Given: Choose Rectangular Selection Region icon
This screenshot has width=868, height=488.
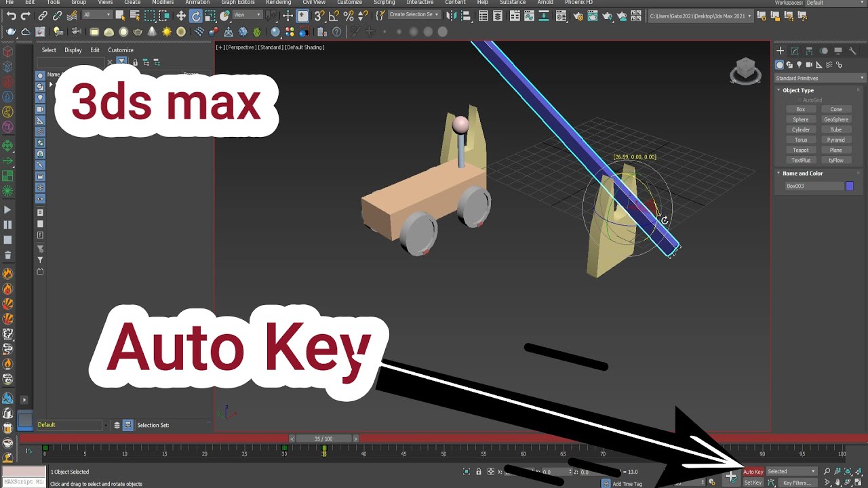Looking at the screenshot, I should (150, 16).
